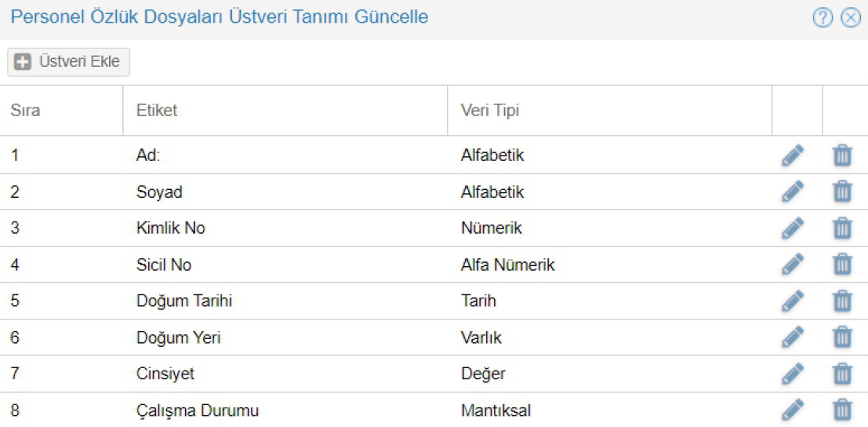Click pencil icon for Çalışma Durumu

(x=793, y=410)
